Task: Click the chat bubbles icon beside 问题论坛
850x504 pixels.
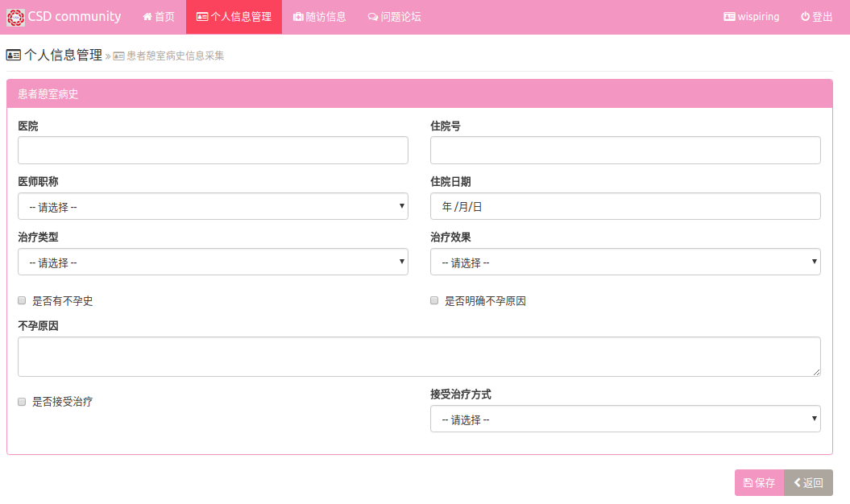Action: pyautogui.click(x=372, y=17)
